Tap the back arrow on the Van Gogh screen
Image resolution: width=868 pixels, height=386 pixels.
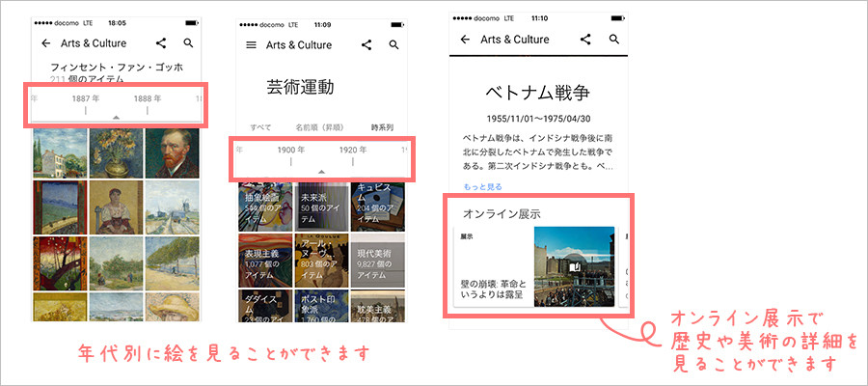[x=46, y=43]
